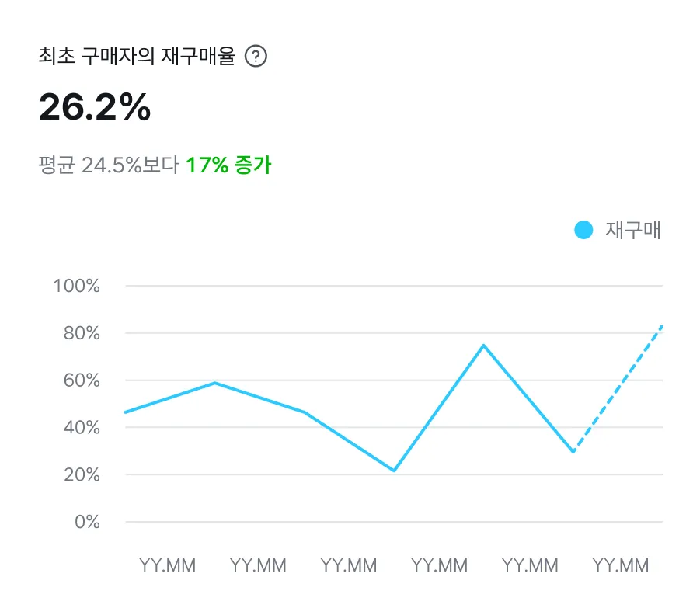
Task: Select the 26.2% headline value
Action: tap(95, 107)
